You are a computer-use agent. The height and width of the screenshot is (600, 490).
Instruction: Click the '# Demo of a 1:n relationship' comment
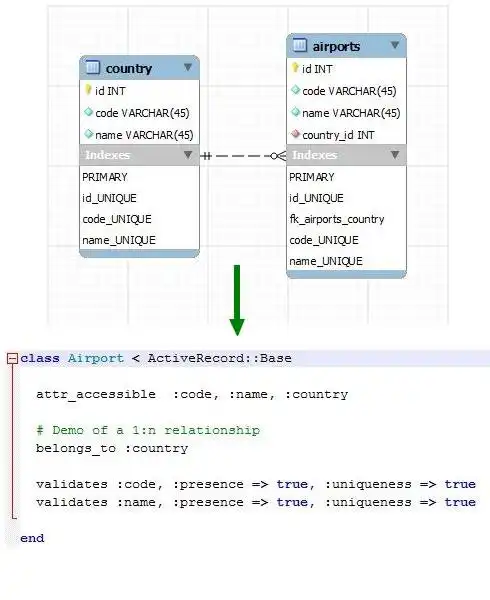pyautogui.click(x=148, y=430)
